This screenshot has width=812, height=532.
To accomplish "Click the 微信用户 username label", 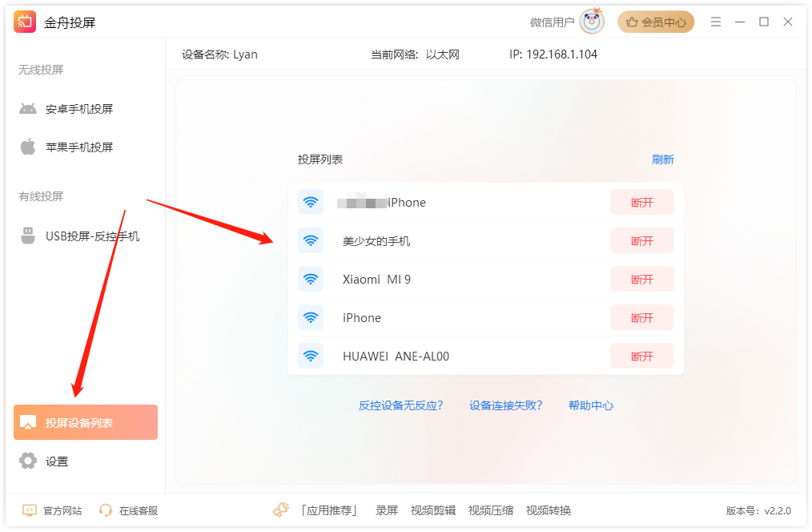I will pos(552,22).
